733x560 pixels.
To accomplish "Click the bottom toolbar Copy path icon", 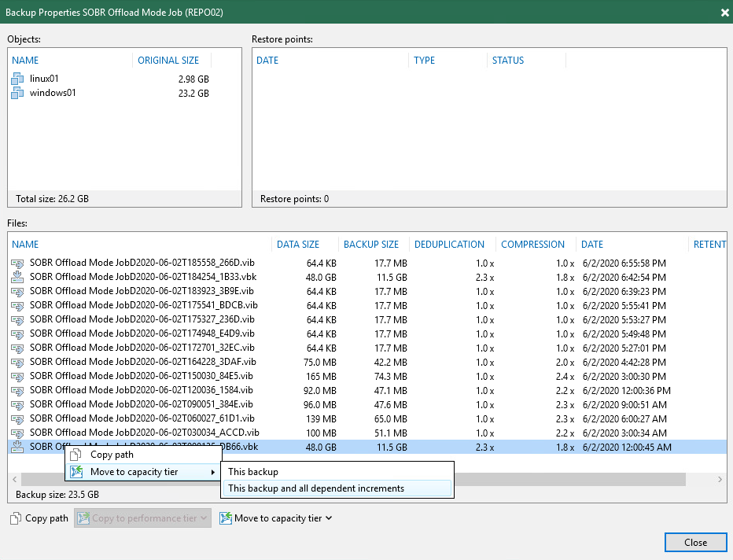I will (16, 518).
